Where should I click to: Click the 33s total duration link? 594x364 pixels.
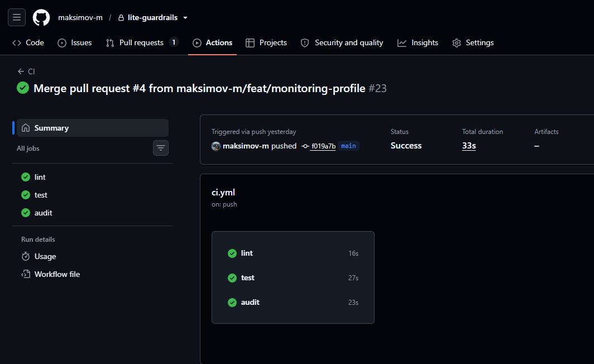click(469, 146)
